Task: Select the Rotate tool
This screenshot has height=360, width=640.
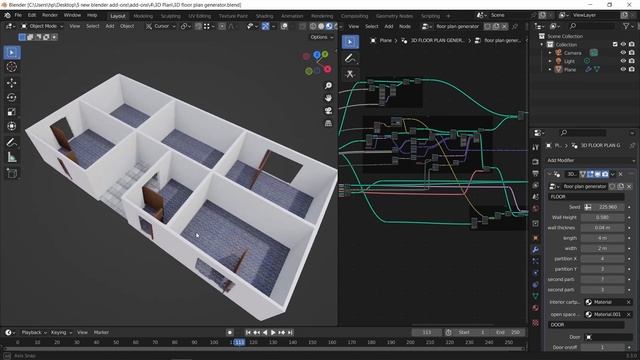Action: [x=11, y=97]
